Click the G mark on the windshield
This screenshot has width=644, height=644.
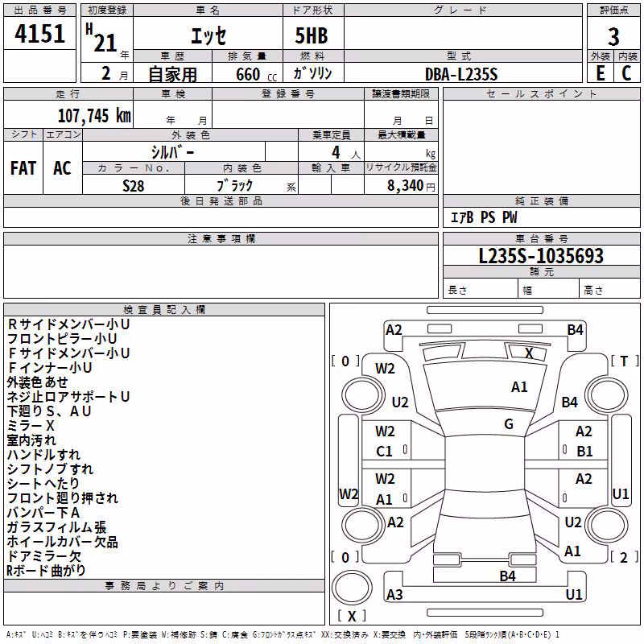[x=509, y=424]
